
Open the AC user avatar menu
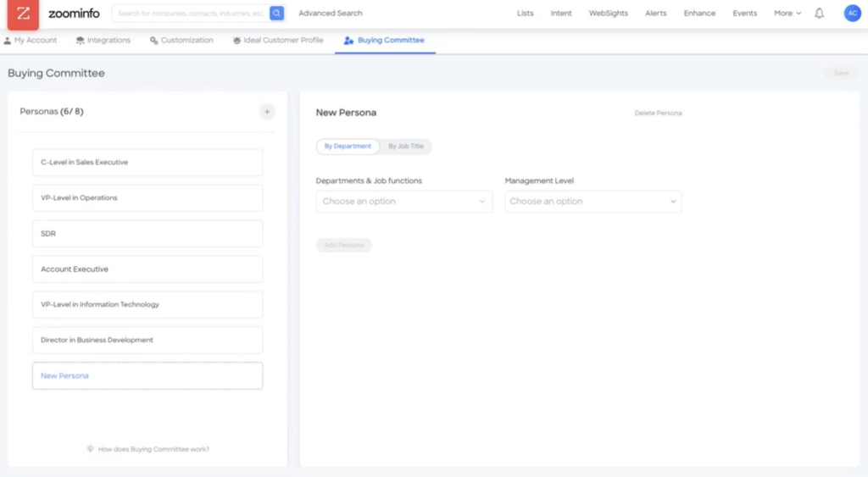pos(853,14)
